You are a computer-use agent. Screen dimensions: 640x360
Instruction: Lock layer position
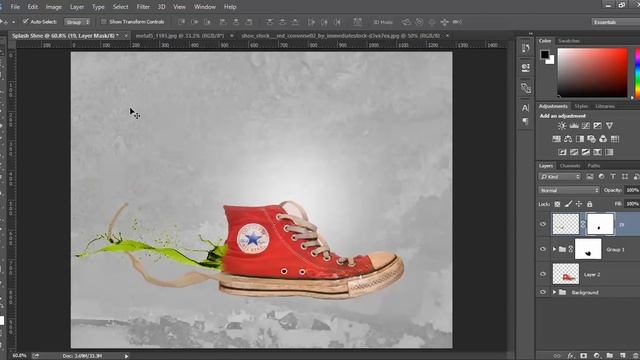(x=579, y=204)
